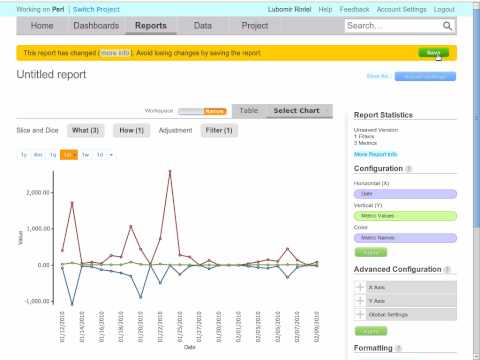Switch to the Table view tab
The width and height of the screenshot is (480, 360).
click(x=249, y=111)
